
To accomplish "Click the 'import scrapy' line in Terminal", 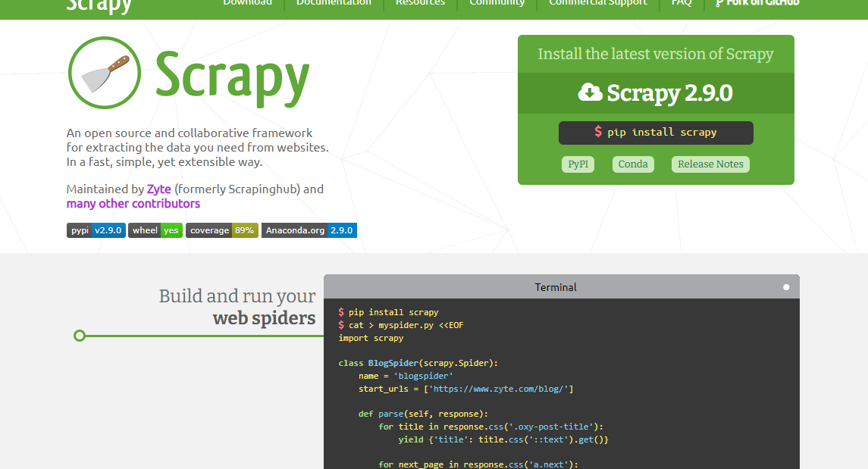I will click(371, 338).
